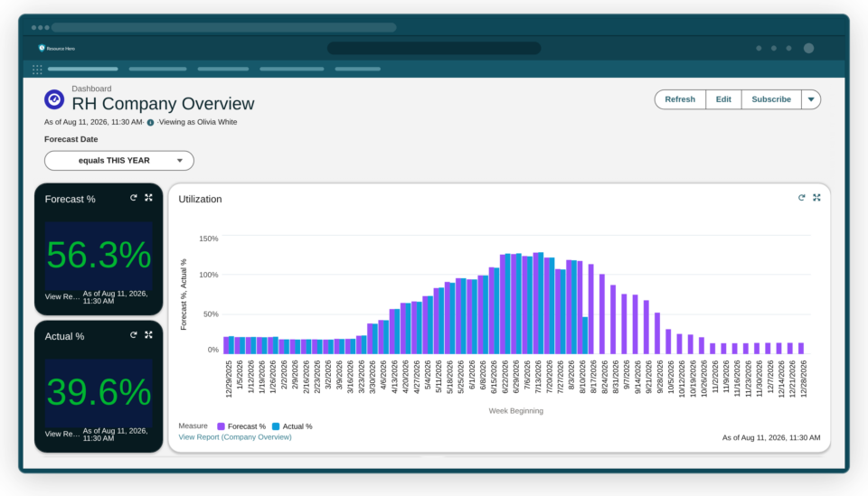Toggle the Actual % legend swatch
The width and height of the screenshot is (868, 496).
[276, 426]
